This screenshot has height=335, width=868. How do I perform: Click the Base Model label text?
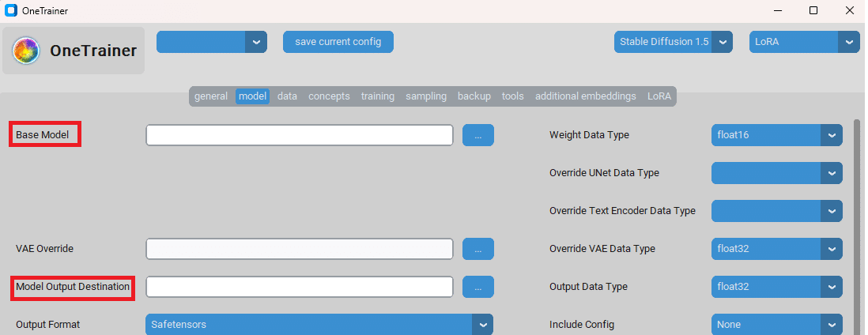42,135
